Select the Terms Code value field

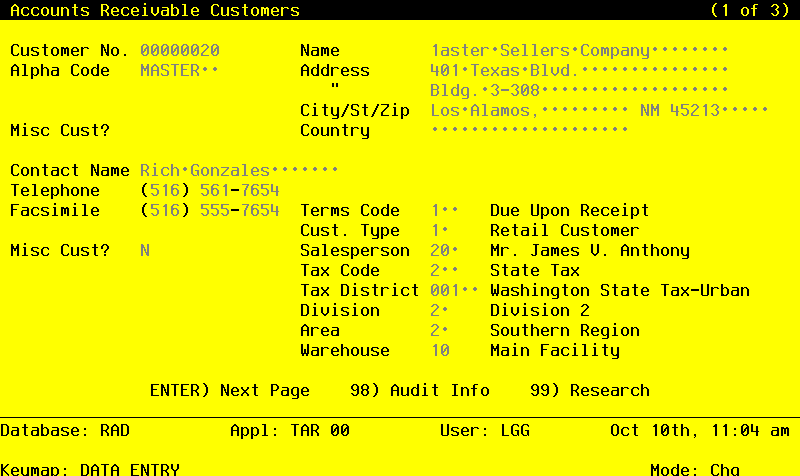pyautogui.click(x=444, y=210)
